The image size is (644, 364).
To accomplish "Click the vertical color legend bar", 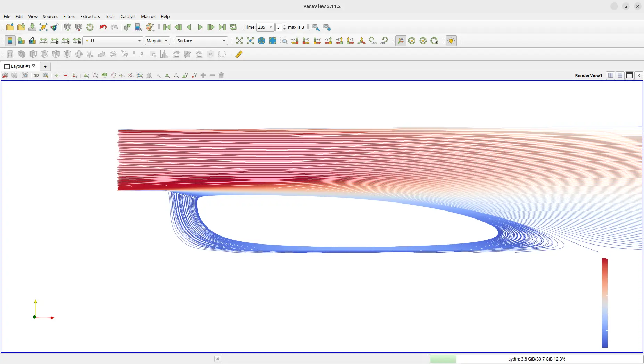I will coord(605,303).
